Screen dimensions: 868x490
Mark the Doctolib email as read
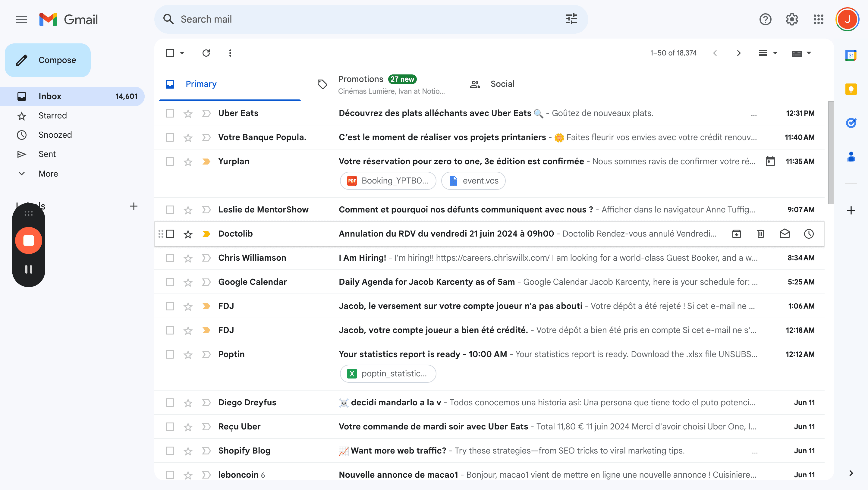pos(785,234)
